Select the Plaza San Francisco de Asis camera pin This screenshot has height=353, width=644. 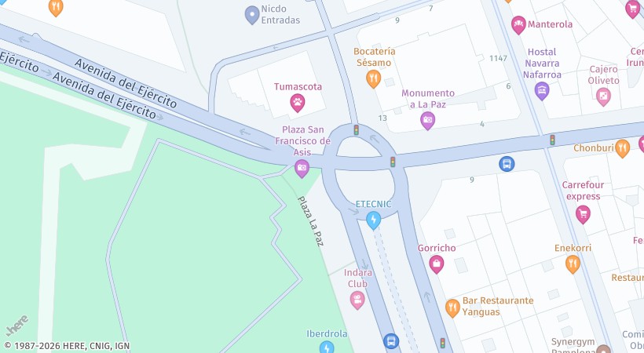(302, 169)
